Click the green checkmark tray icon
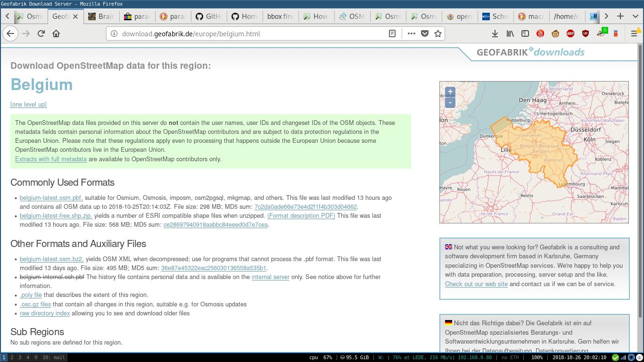The height and width of the screenshot is (362, 644). [615, 357]
